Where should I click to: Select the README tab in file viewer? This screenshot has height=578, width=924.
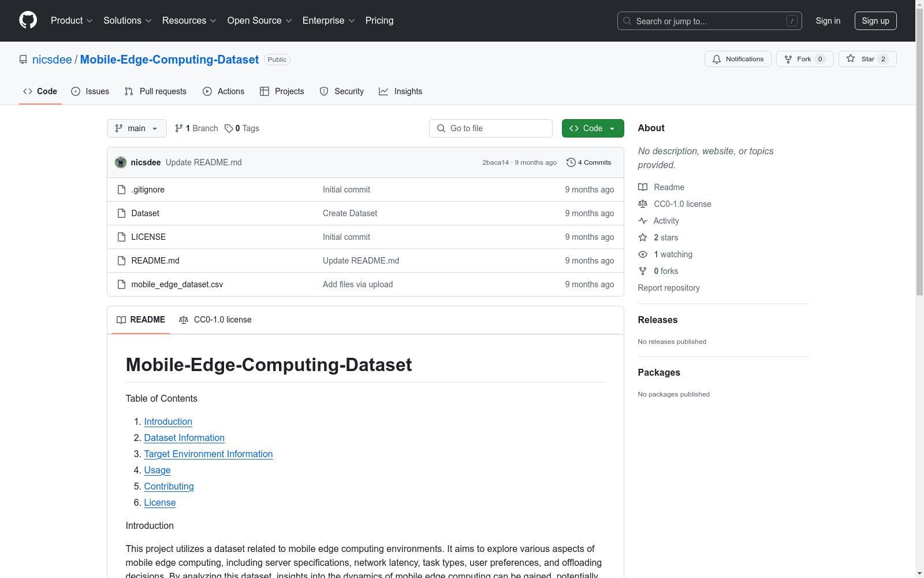[141, 320]
